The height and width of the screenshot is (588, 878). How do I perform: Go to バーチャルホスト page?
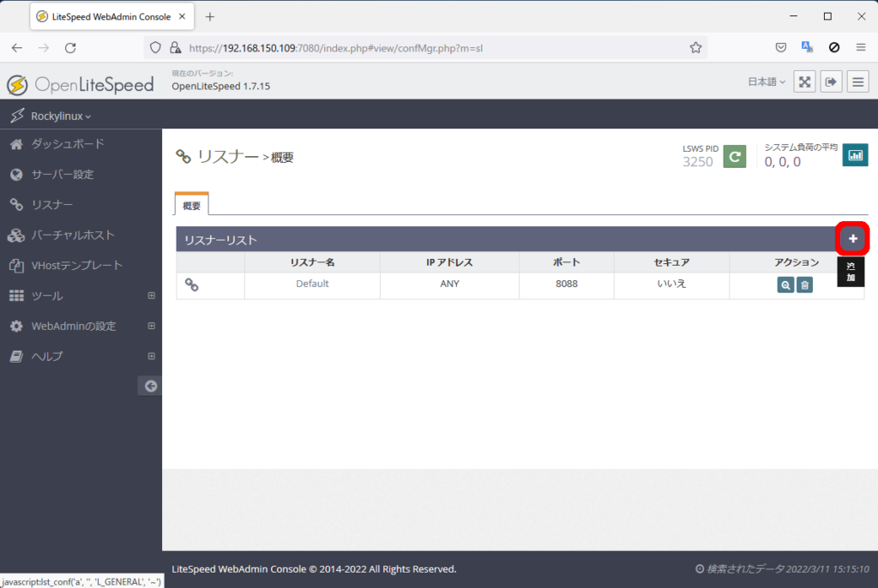[x=73, y=235]
